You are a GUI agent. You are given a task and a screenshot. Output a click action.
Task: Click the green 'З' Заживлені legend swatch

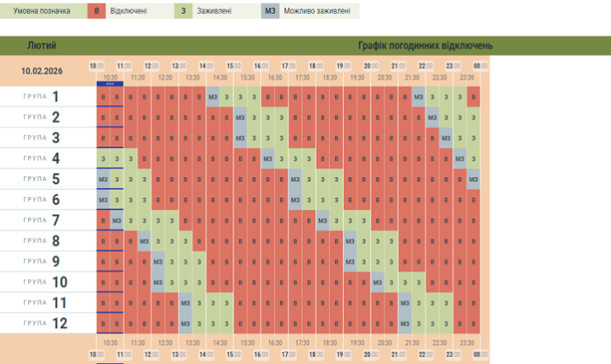point(185,11)
